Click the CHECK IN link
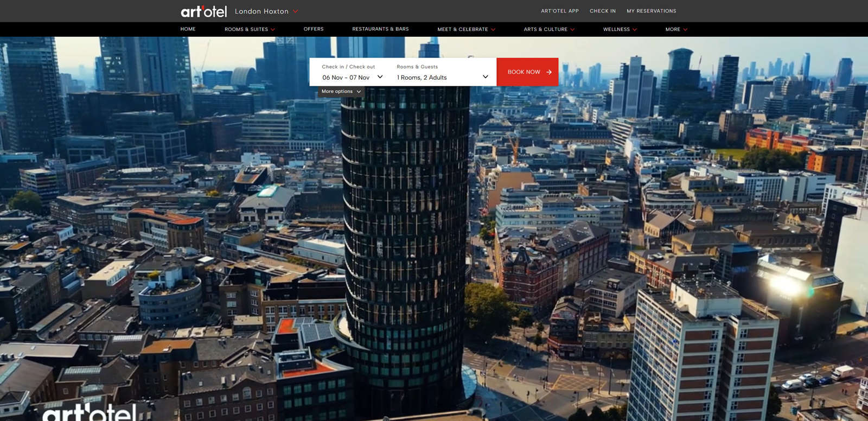Screen dimensions: 868x421 603,11
